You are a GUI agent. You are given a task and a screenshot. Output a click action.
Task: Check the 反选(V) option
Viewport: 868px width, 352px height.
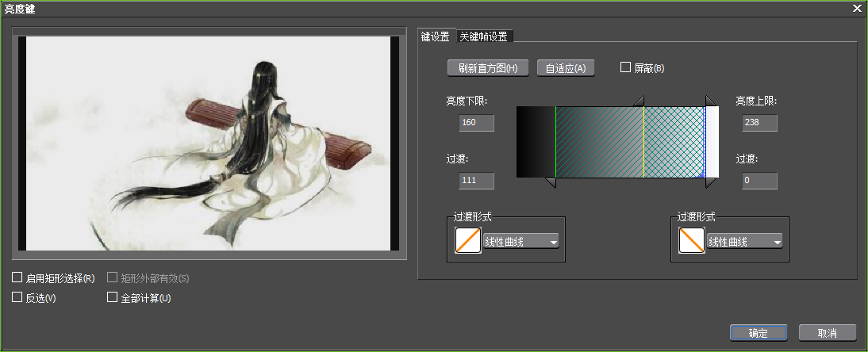click(17, 298)
